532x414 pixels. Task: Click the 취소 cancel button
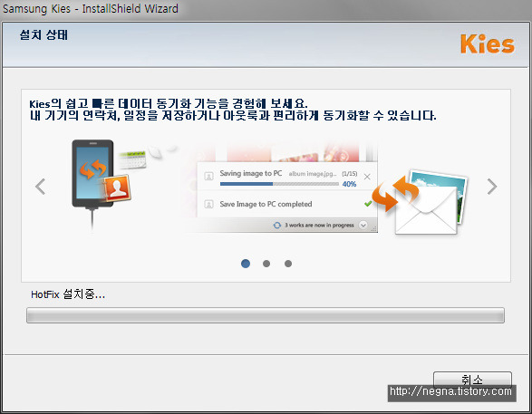tap(472, 380)
